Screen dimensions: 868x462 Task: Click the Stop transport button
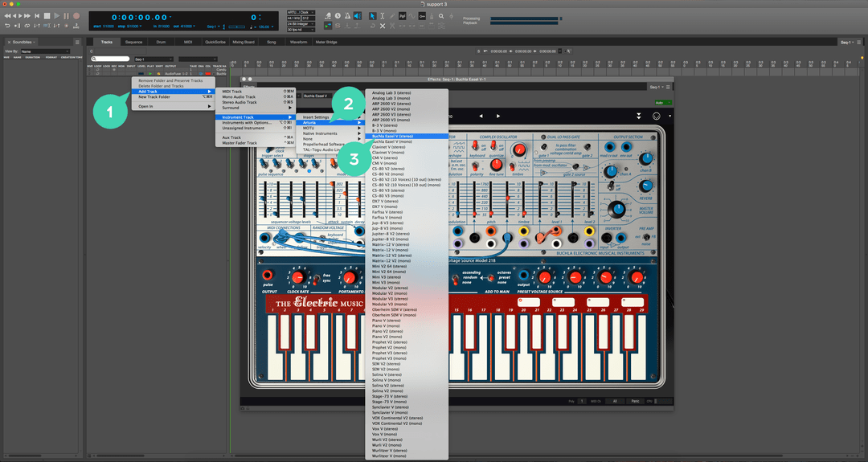click(47, 16)
